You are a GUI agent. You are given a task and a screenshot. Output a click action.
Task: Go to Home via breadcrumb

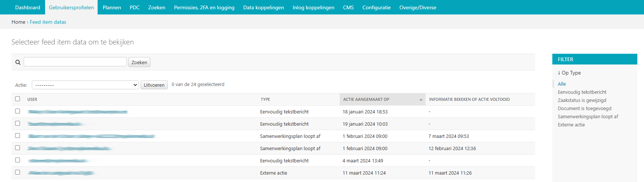(18, 22)
